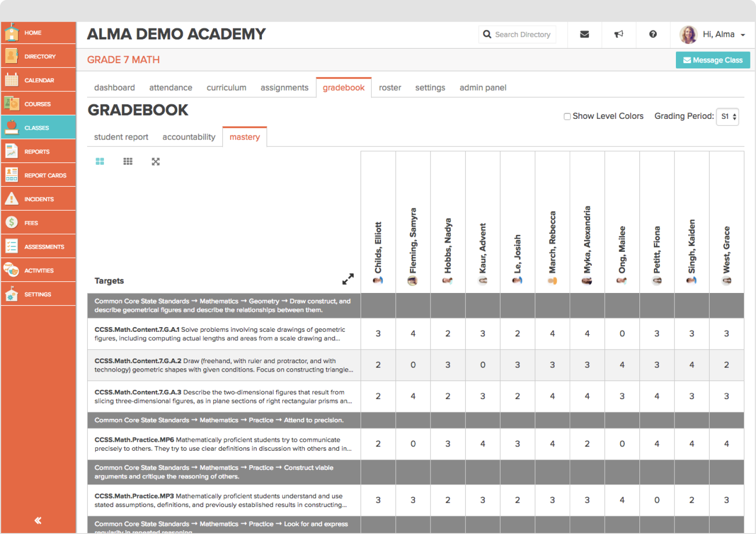Switch to compact grid view icon
This screenshot has width=756, height=534.
click(128, 161)
